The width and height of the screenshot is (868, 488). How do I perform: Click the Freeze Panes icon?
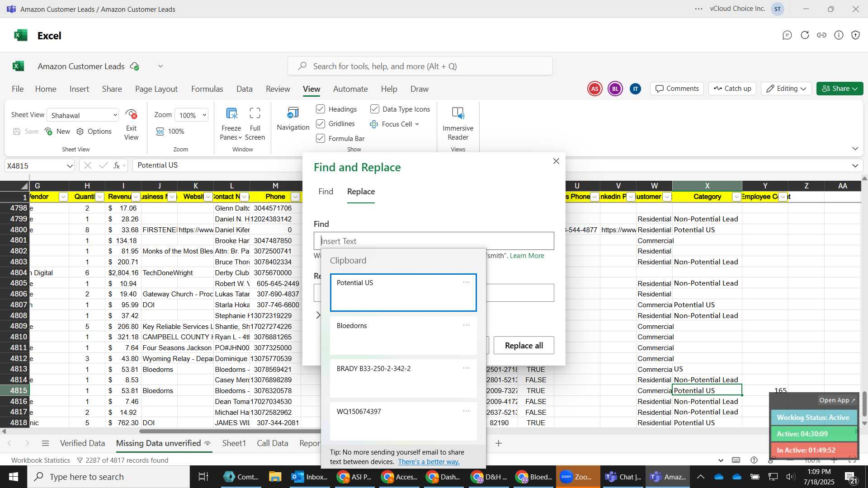tap(231, 113)
